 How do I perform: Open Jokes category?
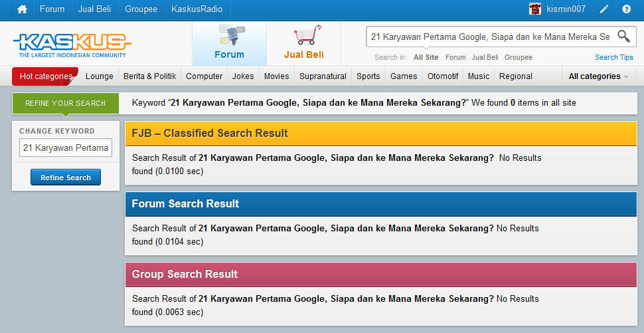click(x=243, y=76)
